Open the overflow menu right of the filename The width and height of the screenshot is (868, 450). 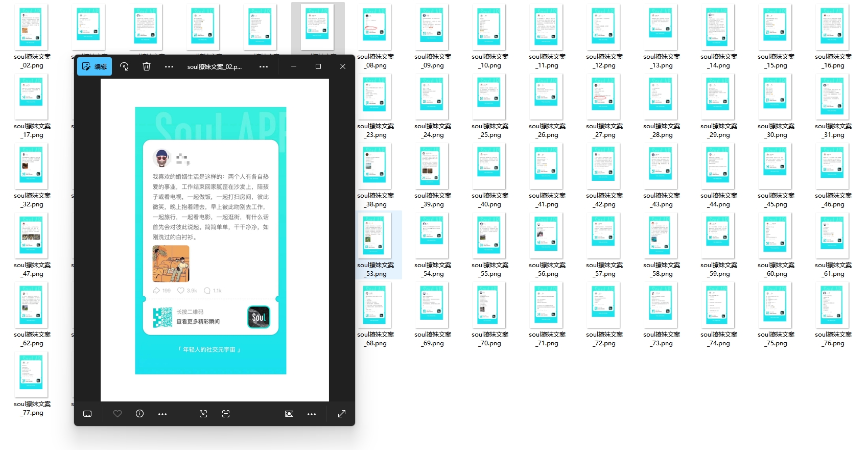coord(264,66)
